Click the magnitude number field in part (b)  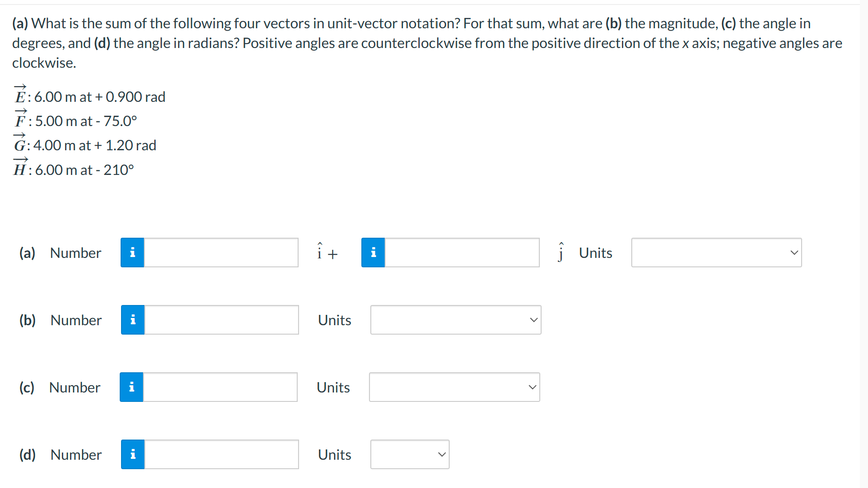pos(221,320)
